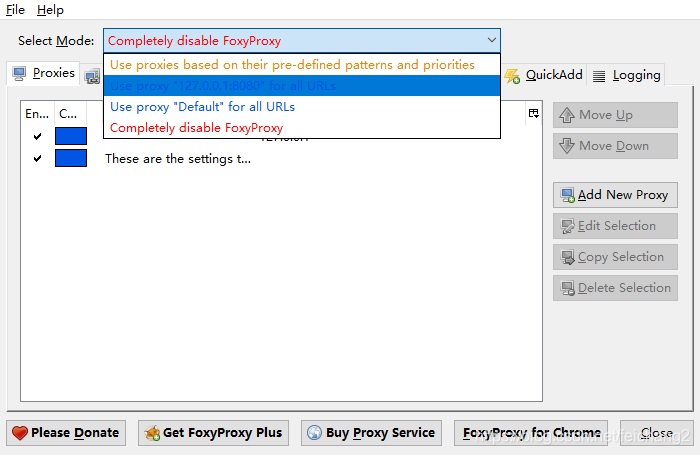Click the Move Down arrow icon
The width and height of the screenshot is (700, 455).
coord(567,146)
